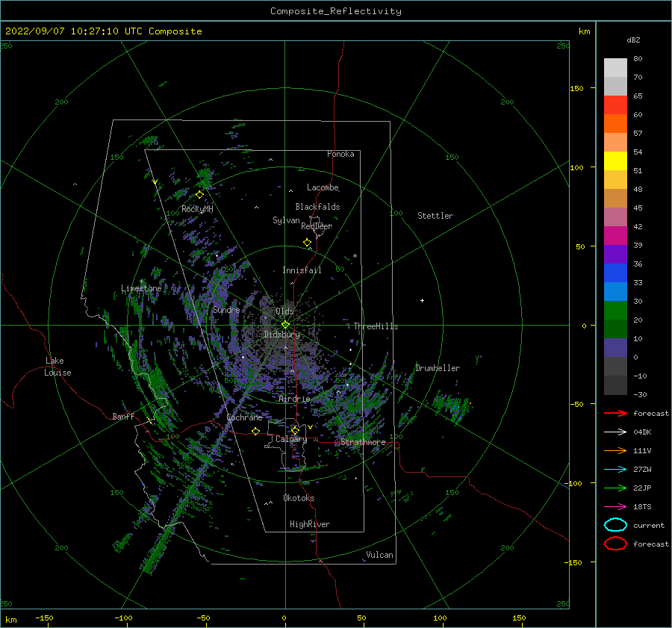Viewport: 672px width, 628px height.
Task: Select the Lake Louise label
Action: pos(57,367)
